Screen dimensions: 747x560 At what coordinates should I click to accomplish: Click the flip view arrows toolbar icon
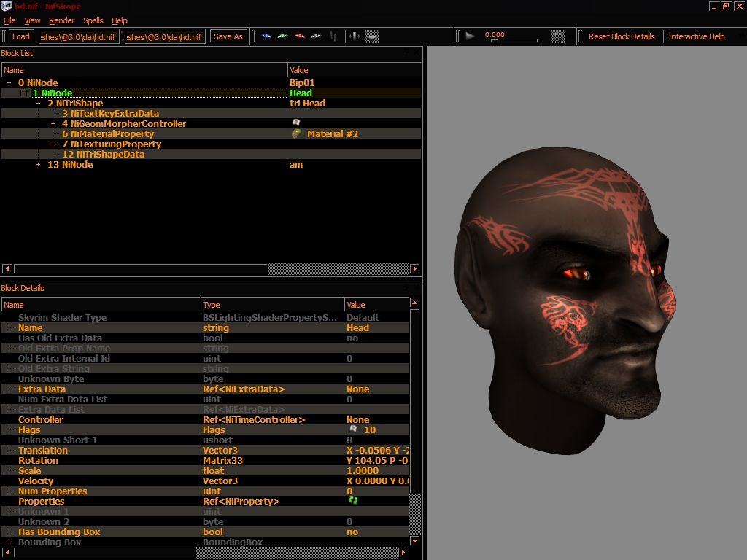[x=355, y=36]
